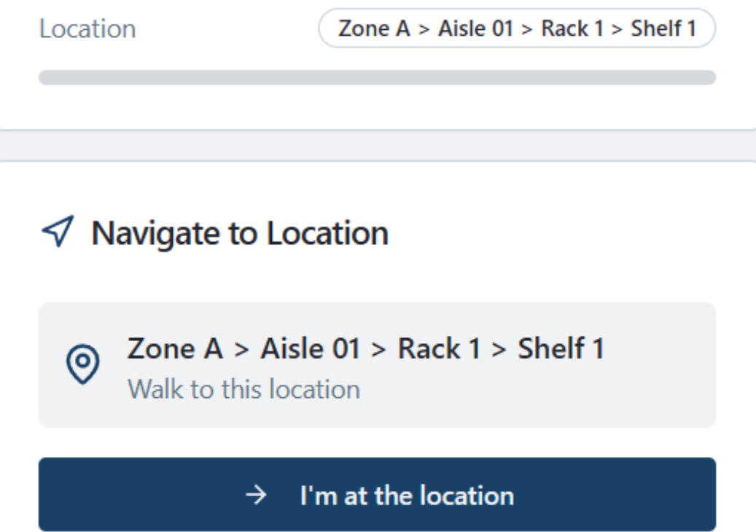Click the chevron before "Shelf 1" in the navigation card

pos(499,350)
